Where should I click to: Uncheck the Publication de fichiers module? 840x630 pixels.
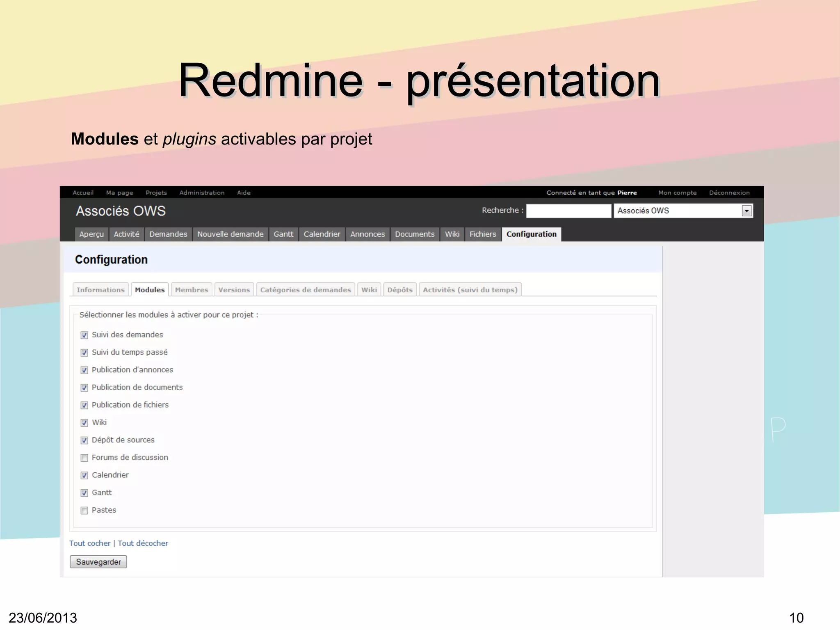click(x=84, y=405)
